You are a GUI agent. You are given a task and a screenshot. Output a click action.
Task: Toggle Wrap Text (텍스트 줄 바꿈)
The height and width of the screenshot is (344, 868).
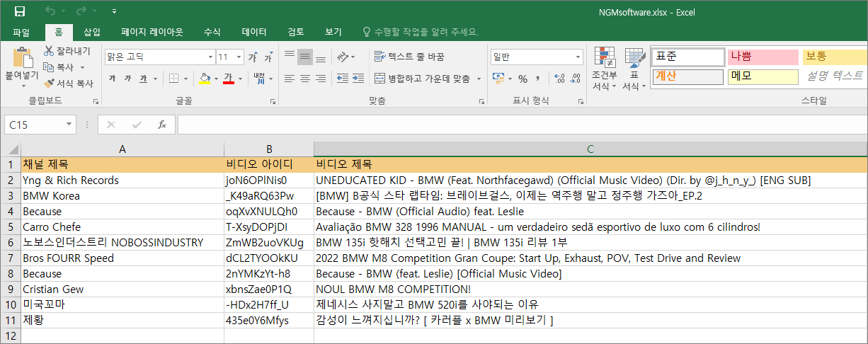409,57
